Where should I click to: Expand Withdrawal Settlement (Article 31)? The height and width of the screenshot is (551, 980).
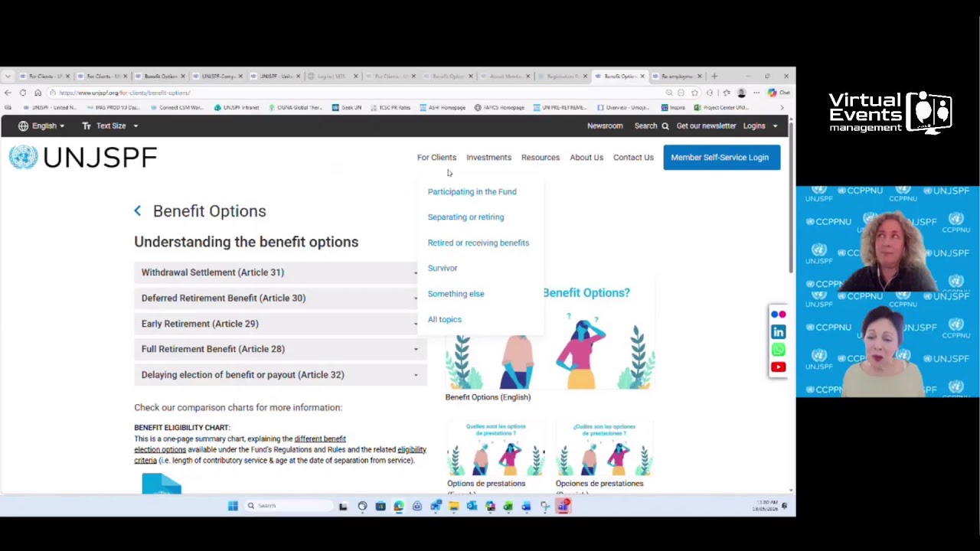click(280, 272)
